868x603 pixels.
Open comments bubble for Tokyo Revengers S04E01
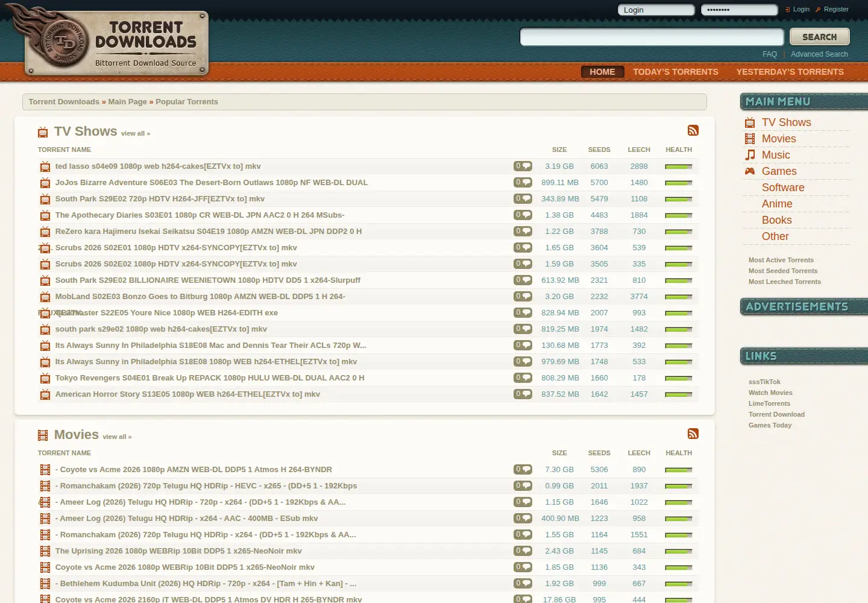pyautogui.click(x=523, y=377)
